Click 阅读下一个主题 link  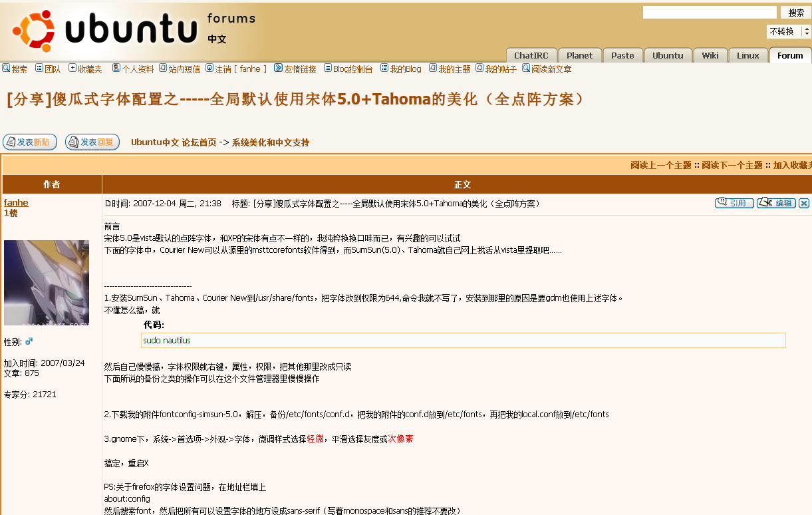(x=732, y=165)
